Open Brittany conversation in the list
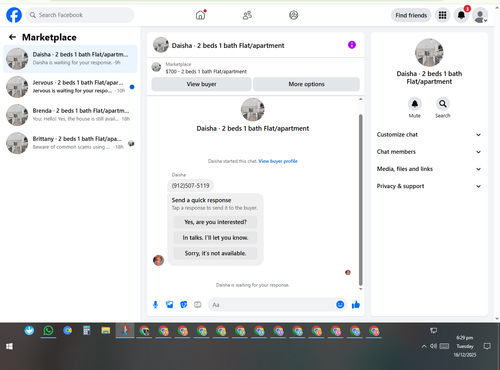The width and height of the screenshot is (500, 370). (70, 143)
